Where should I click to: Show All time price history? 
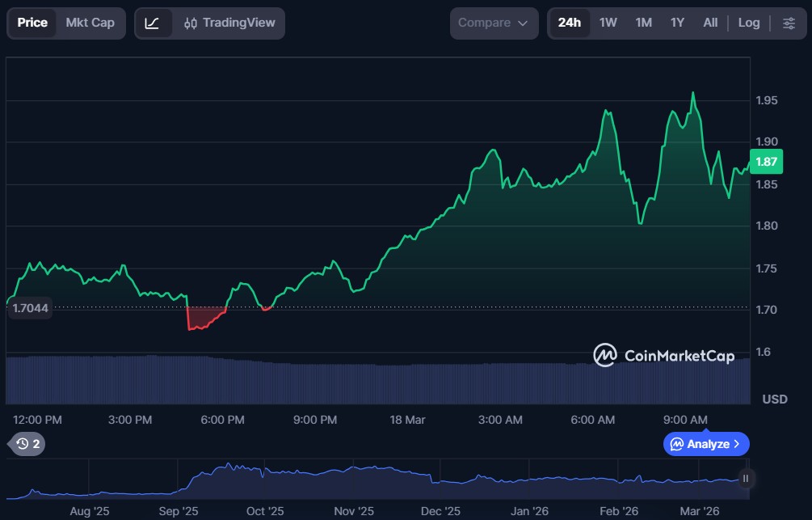tap(710, 23)
